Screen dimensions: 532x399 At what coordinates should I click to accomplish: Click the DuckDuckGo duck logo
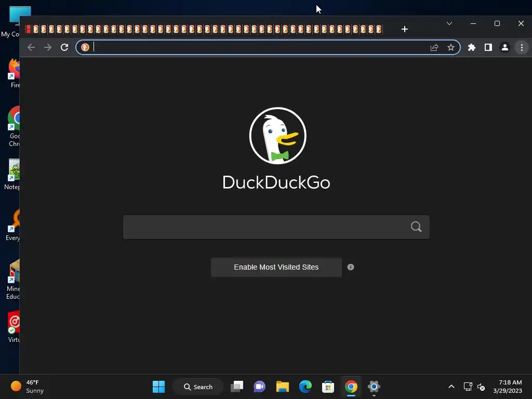coord(278,136)
